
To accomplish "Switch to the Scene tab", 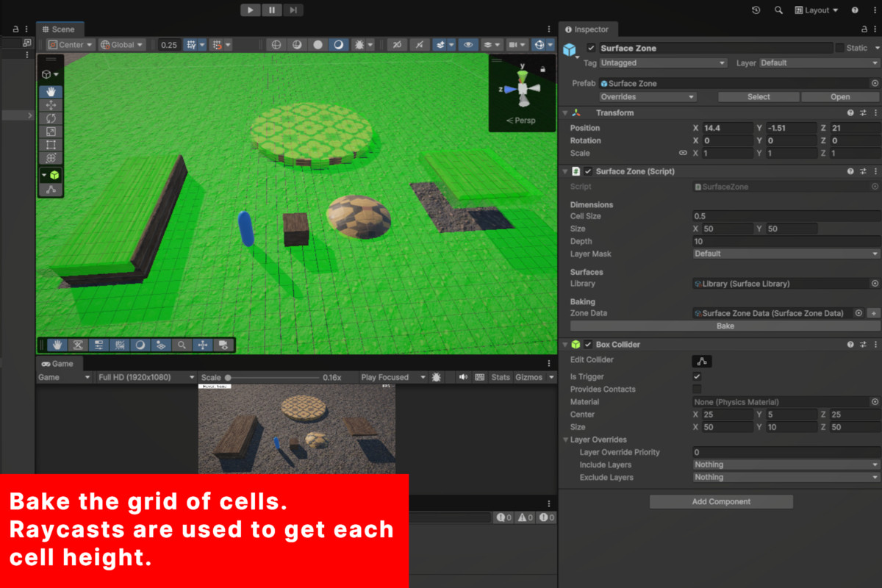I will pos(58,29).
